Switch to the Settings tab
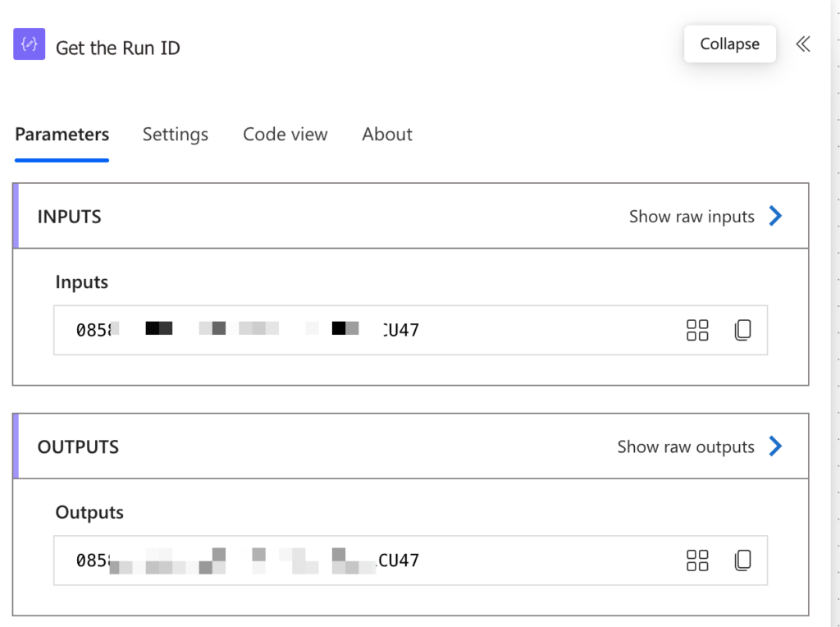 coord(175,134)
